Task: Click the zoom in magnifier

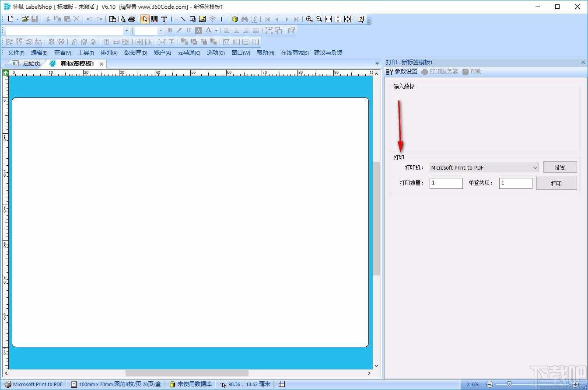Action: (x=309, y=19)
